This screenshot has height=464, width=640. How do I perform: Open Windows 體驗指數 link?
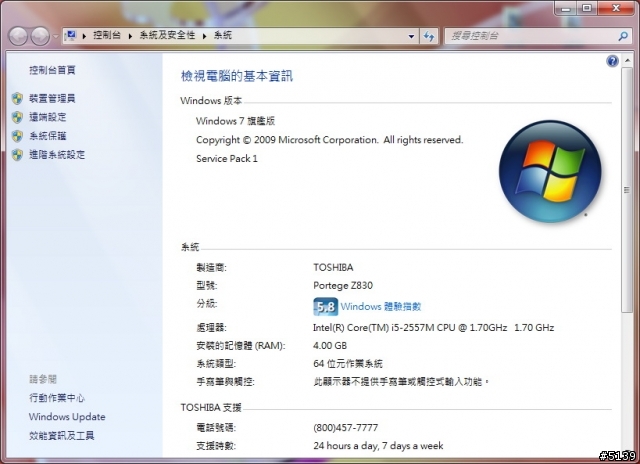(381, 306)
